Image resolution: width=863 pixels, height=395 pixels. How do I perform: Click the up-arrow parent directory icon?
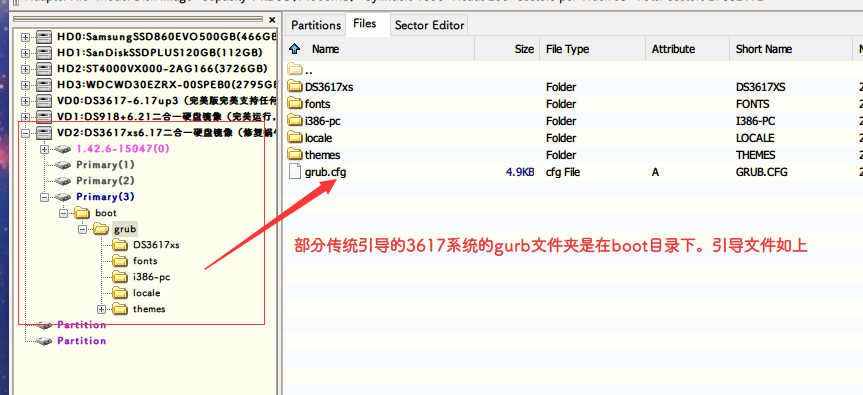click(x=294, y=49)
